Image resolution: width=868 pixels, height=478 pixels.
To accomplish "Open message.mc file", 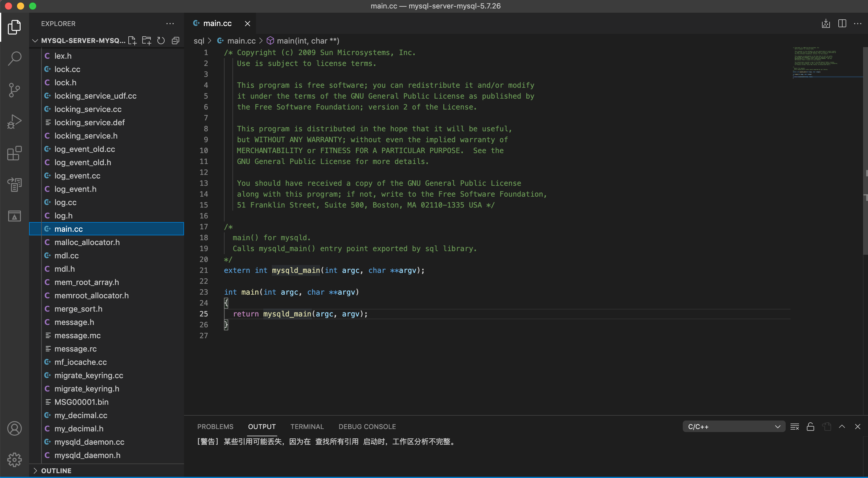I will coord(107,336).
